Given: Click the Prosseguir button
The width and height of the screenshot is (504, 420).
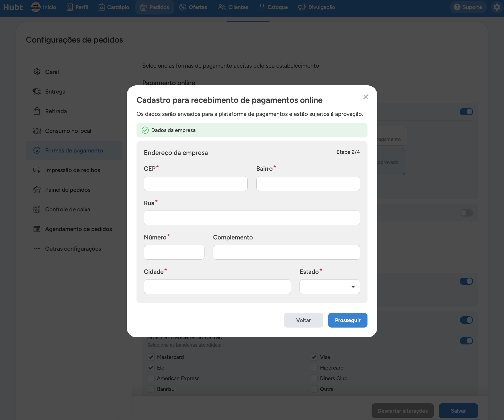Looking at the screenshot, I should point(348,320).
